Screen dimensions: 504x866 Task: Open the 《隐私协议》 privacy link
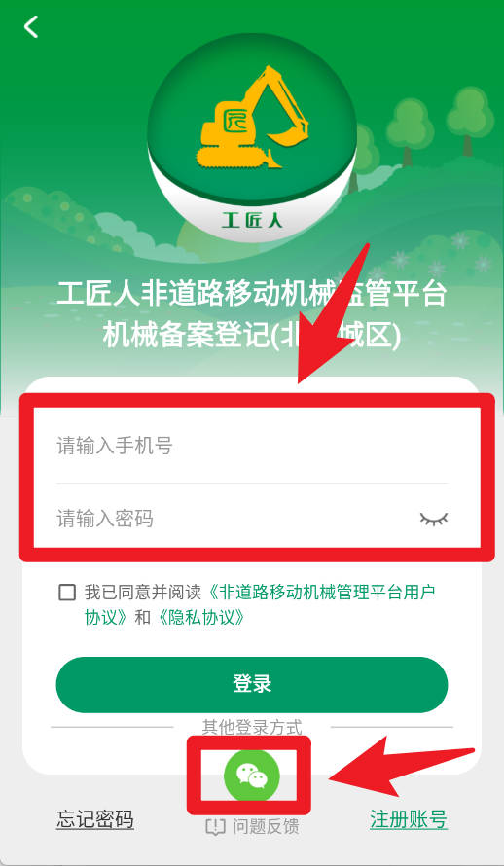pyautogui.click(x=201, y=617)
